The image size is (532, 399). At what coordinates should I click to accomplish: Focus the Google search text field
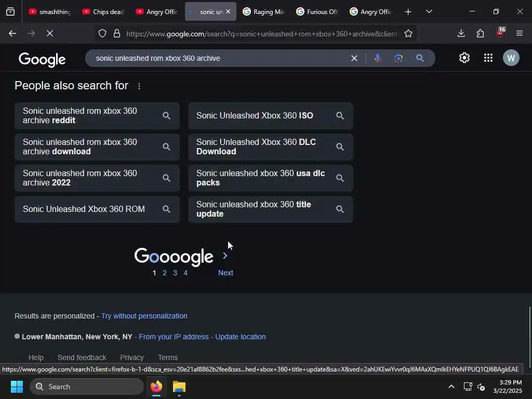pos(220,58)
